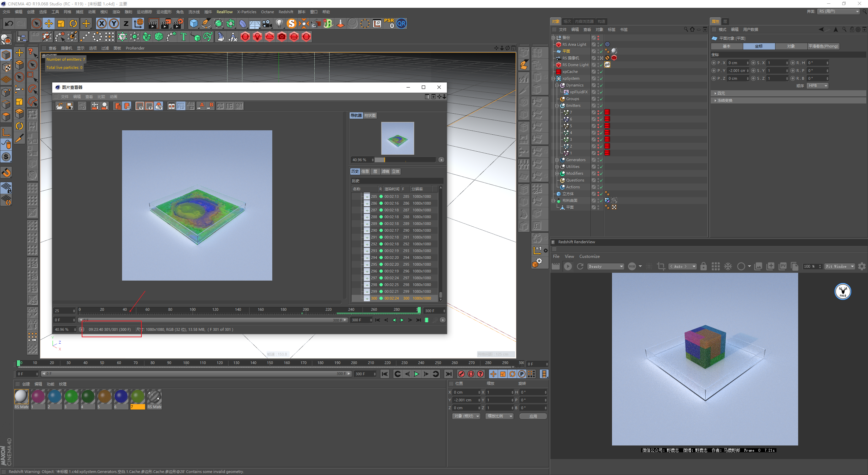Open the X-Particles menu
The width and height of the screenshot is (868, 475).
246,12
